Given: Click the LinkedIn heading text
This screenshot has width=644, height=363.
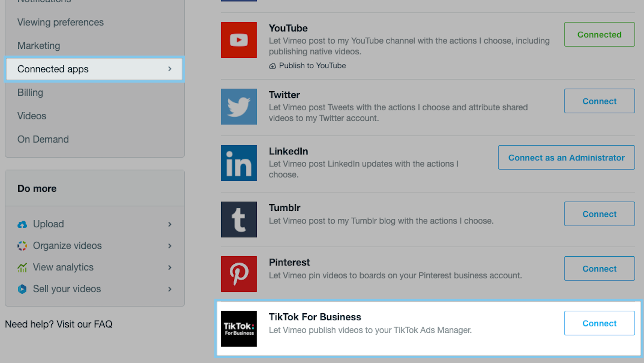Looking at the screenshot, I should [x=288, y=151].
